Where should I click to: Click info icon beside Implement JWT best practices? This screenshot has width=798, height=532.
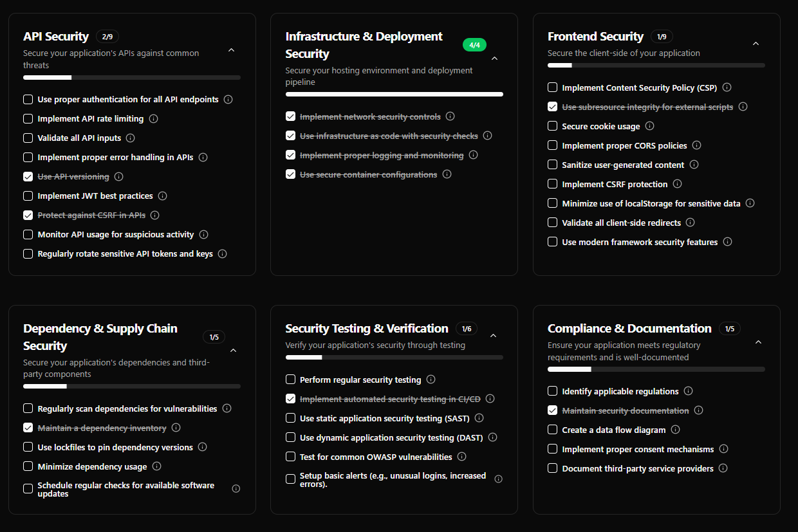(163, 196)
